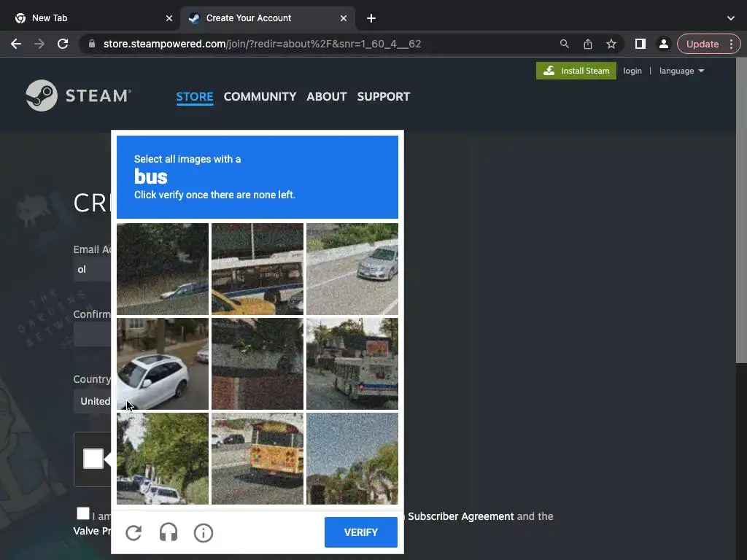
Task: Check the I am human captcha checkbox
Action: (x=93, y=459)
